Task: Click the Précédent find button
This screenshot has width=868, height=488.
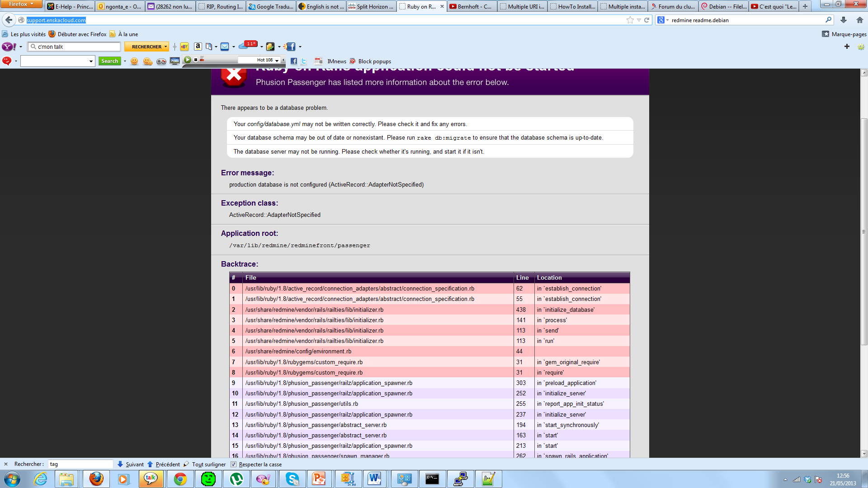Action: point(164,464)
